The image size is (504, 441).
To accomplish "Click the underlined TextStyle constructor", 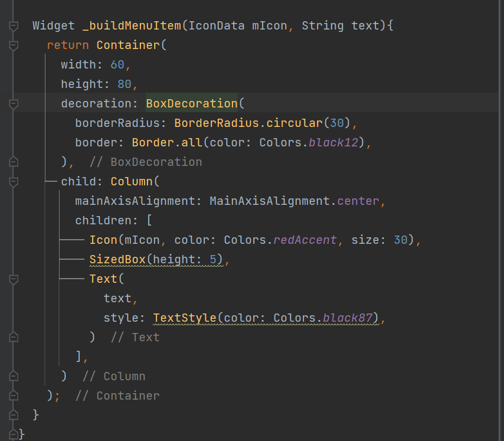I will click(x=185, y=318).
